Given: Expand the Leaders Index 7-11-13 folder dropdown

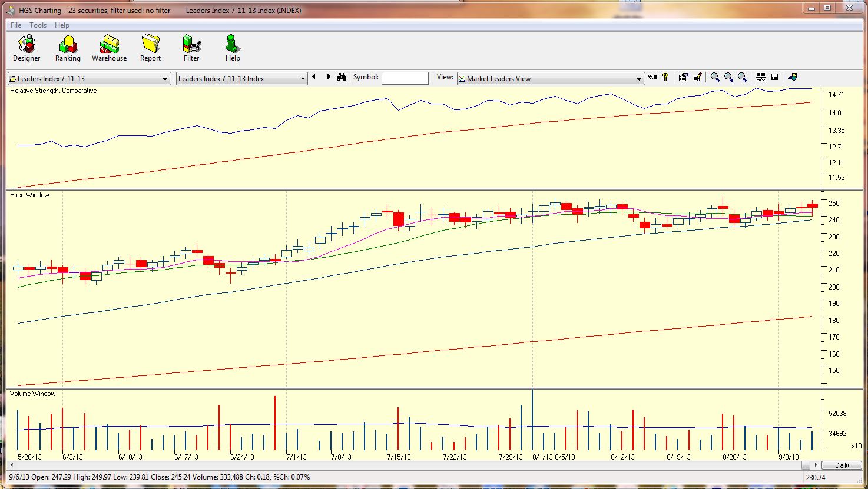Looking at the screenshot, I should [165, 79].
